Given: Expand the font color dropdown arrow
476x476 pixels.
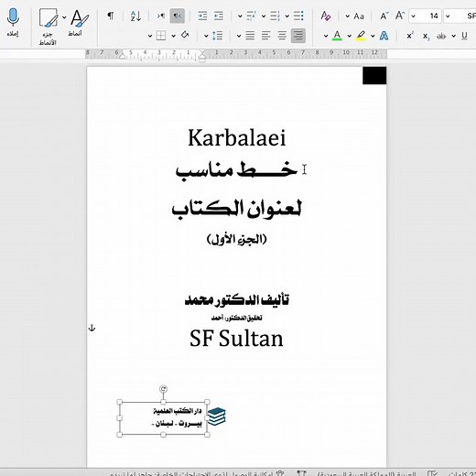Looking at the screenshot, I should coord(326,36).
